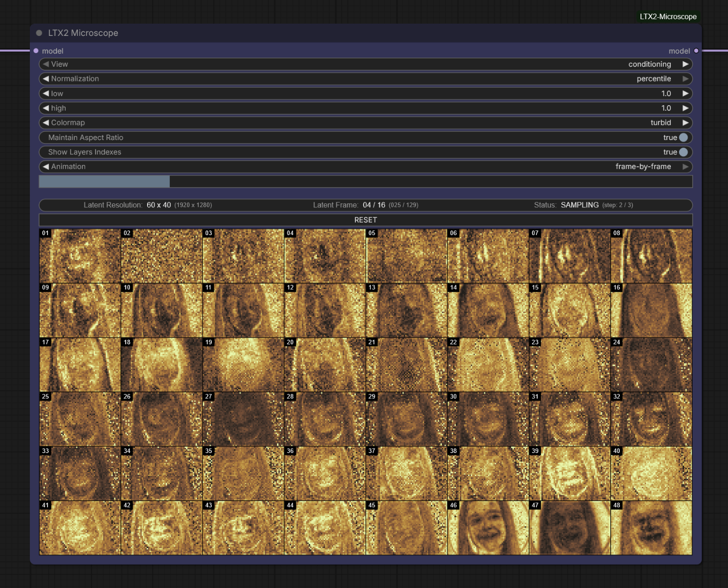Select layer thumbnail 27
728x588 pixels.
coord(243,419)
